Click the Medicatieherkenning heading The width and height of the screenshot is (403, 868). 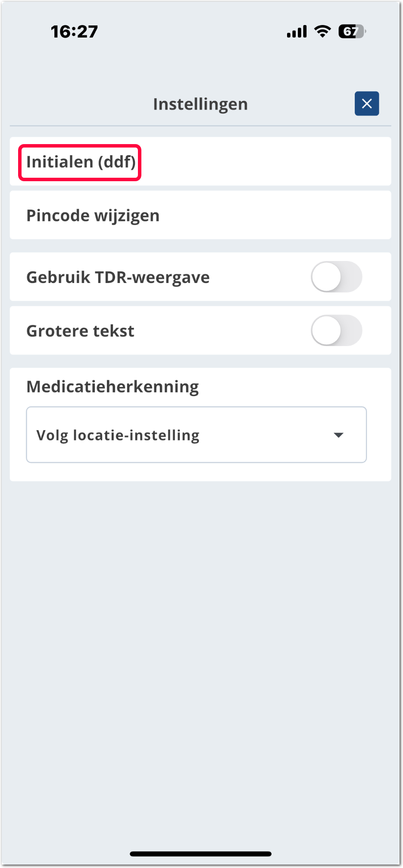click(x=112, y=387)
